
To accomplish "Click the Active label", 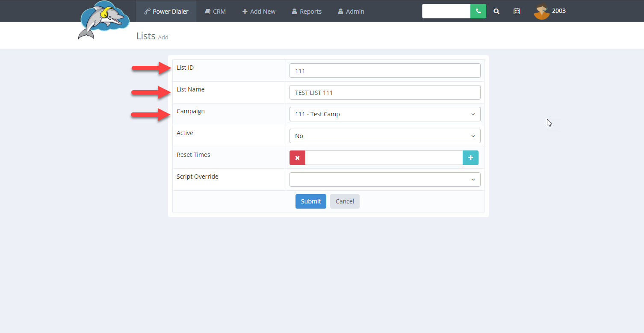I will [x=185, y=133].
